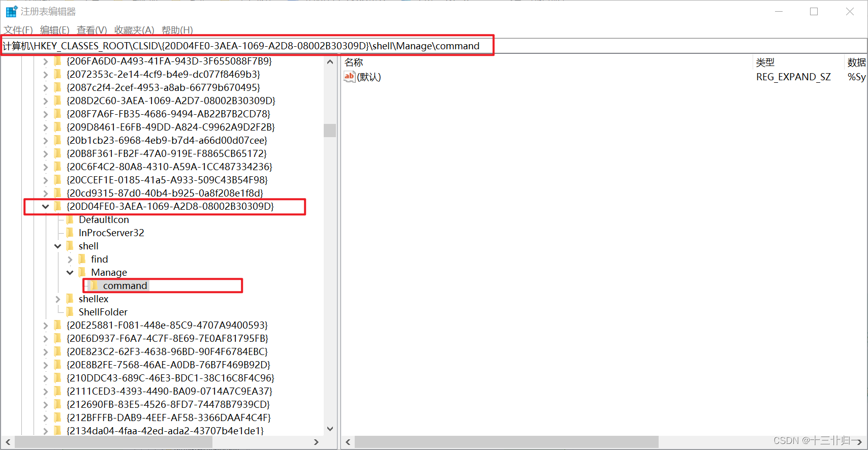Collapse the Manage subkey
868x450 pixels.
coord(70,272)
